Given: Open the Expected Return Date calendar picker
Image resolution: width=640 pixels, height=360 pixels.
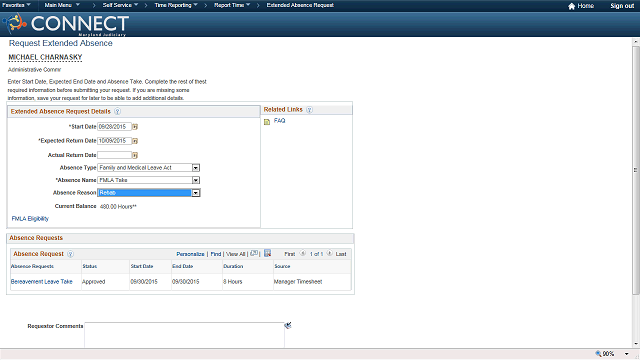Looking at the screenshot, I should pos(135,141).
